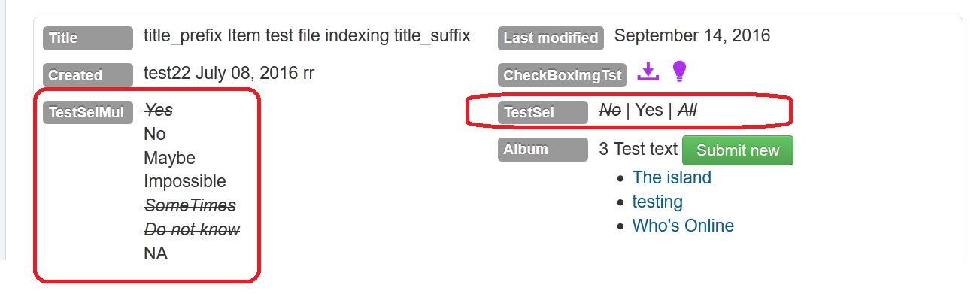Click the Last modified label badge
980x294 pixels.
coord(551,38)
